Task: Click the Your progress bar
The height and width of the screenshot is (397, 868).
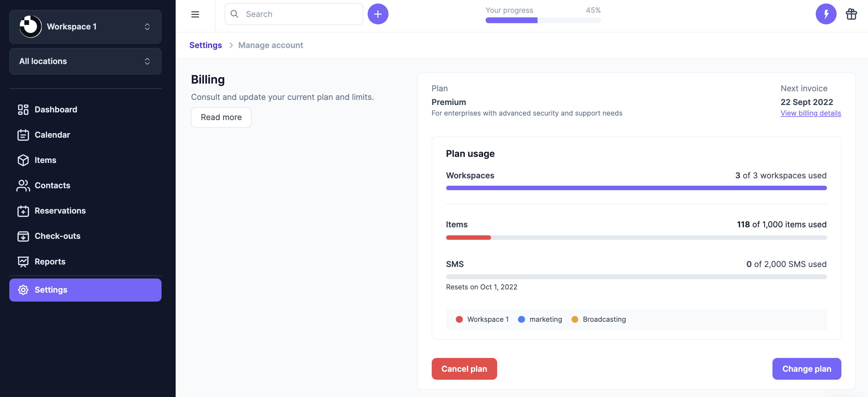Action: [543, 20]
